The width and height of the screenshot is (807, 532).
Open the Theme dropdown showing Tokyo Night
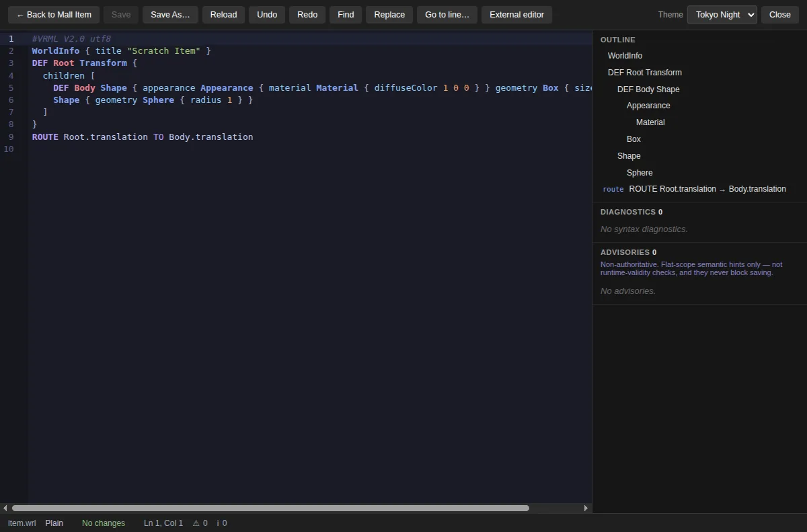(x=722, y=15)
